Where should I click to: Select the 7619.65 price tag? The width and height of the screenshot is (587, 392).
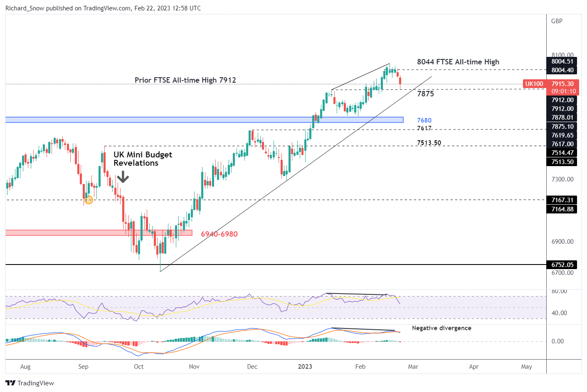click(562, 135)
